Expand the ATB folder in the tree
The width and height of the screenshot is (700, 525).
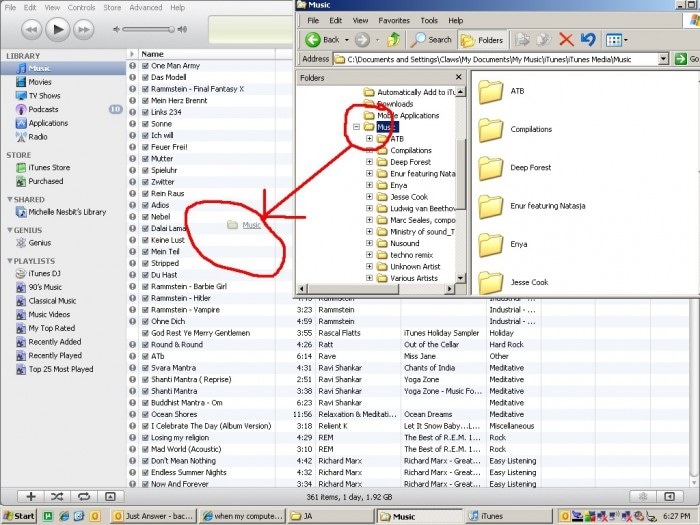coord(369,138)
